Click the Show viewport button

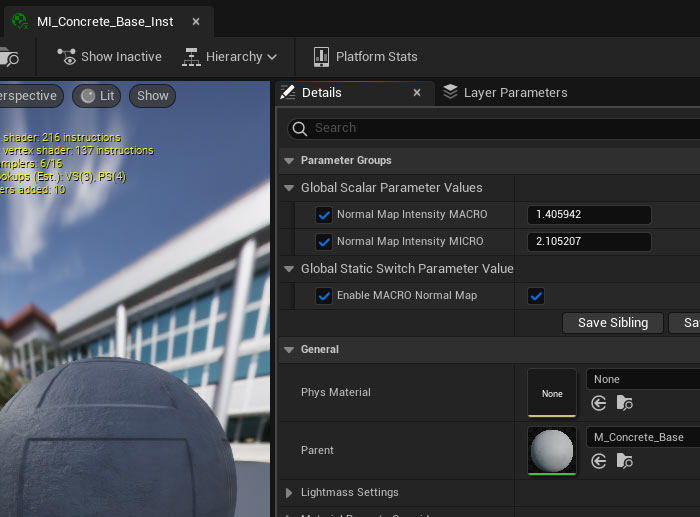click(152, 96)
